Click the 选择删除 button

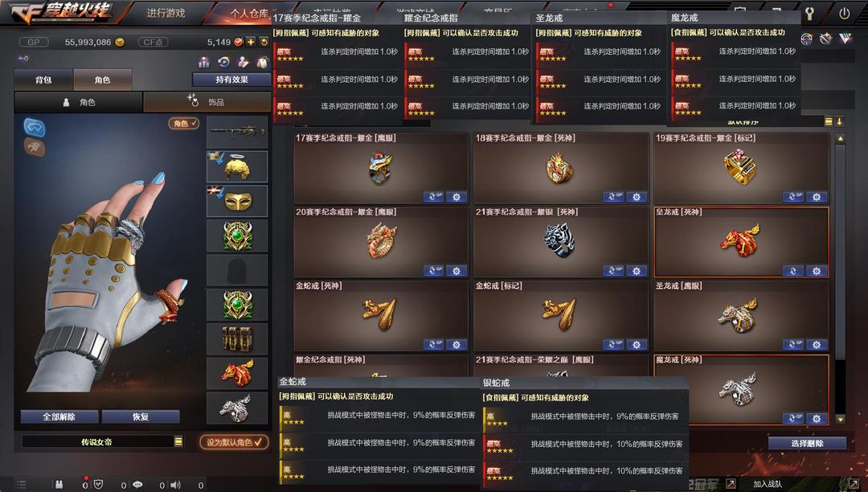click(807, 443)
